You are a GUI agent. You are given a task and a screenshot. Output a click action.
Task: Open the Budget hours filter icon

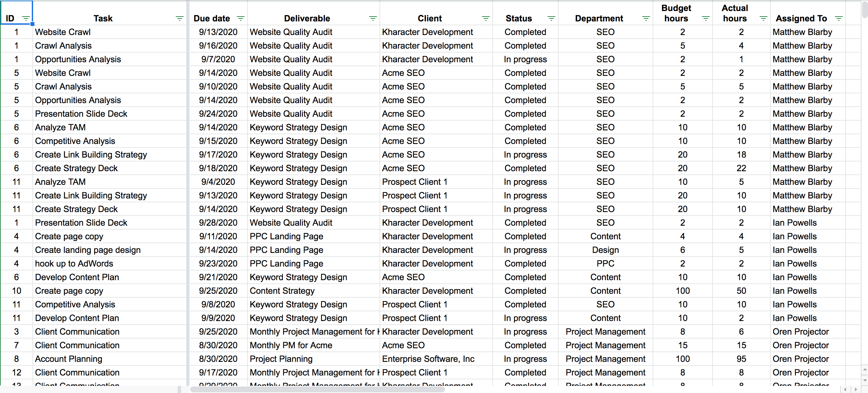click(705, 18)
